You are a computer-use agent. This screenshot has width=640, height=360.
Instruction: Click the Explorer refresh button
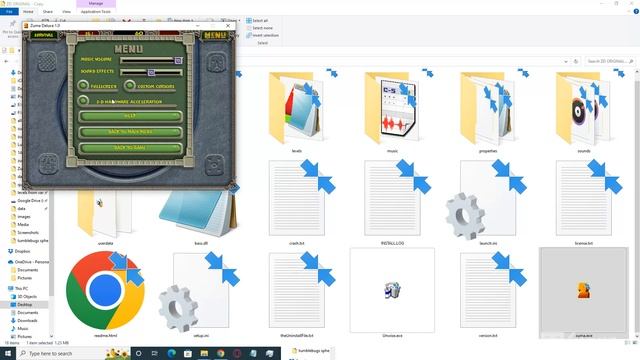576,61
